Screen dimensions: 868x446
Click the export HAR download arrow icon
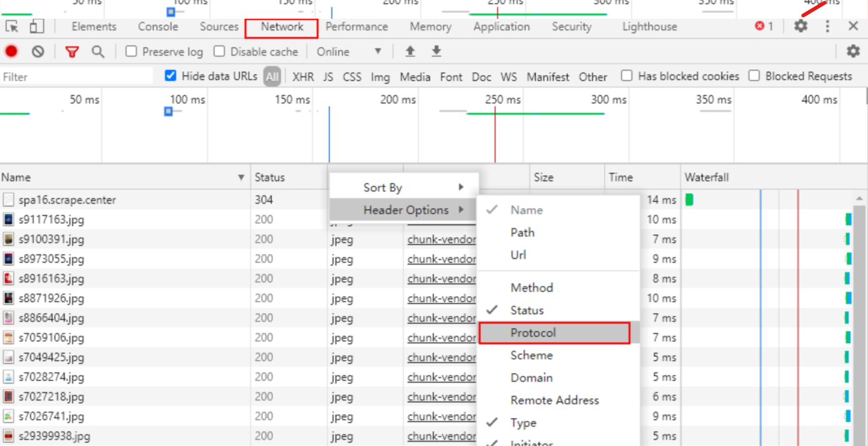coord(436,52)
